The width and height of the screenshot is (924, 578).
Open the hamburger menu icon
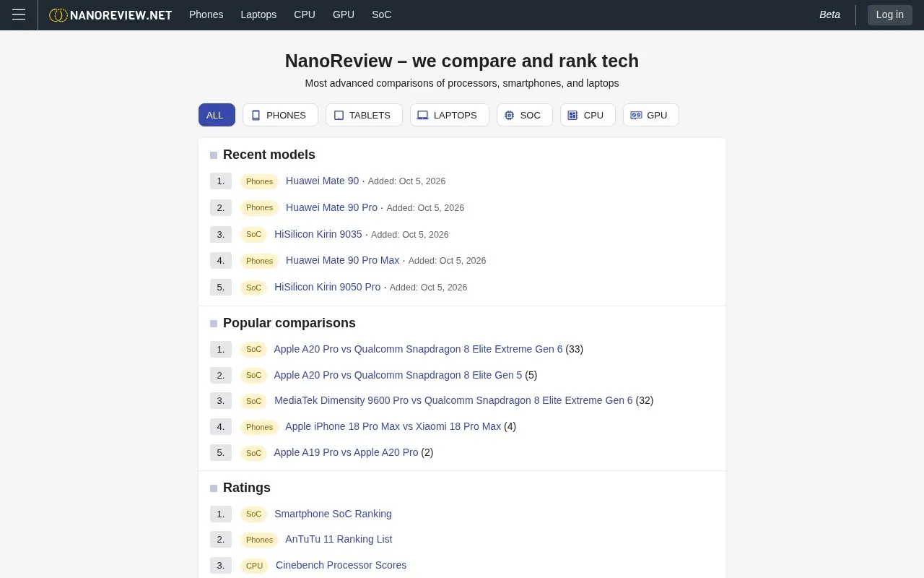[19, 14]
